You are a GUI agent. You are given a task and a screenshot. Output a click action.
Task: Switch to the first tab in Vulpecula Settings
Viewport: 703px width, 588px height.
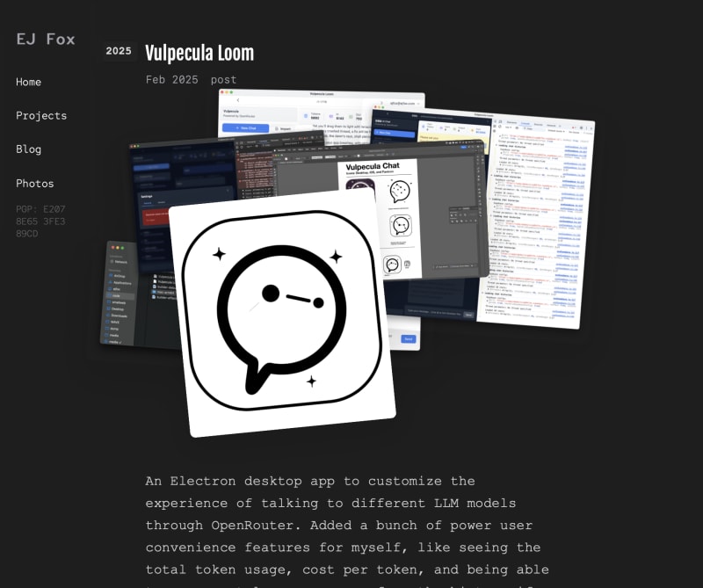coord(148,202)
